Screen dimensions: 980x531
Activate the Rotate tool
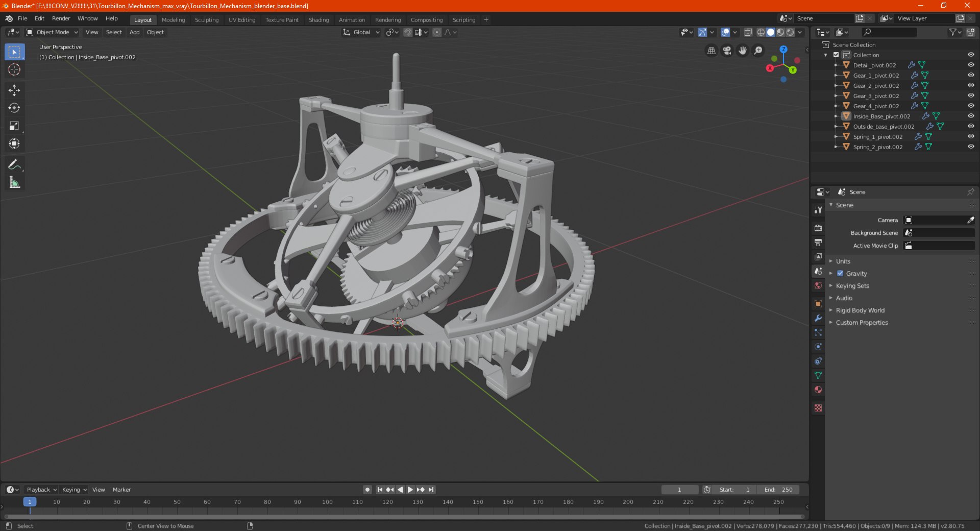pyautogui.click(x=14, y=108)
